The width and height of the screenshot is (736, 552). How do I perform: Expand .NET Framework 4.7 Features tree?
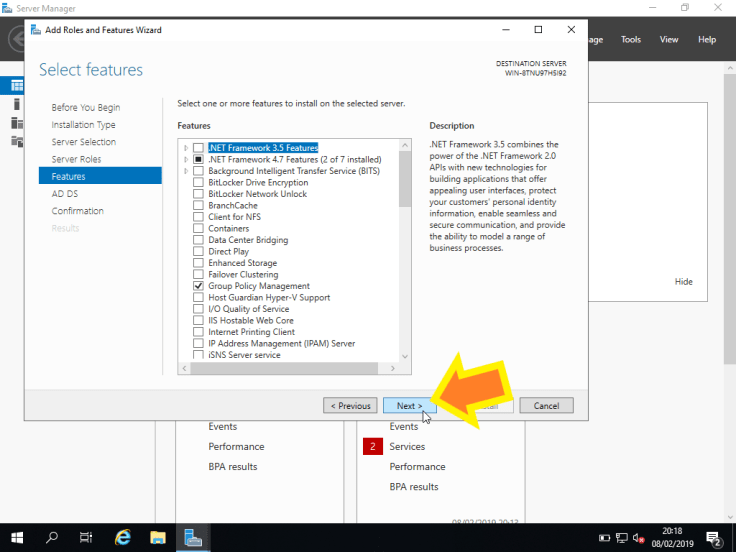[x=186, y=160]
